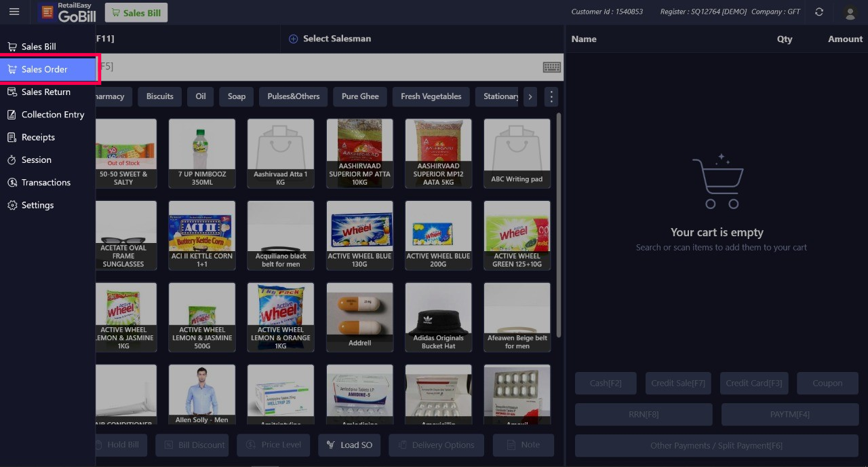Image resolution: width=868 pixels, height=467 pixels.
Task: Click the Coupon payment button
Action: tap(827, 384)
